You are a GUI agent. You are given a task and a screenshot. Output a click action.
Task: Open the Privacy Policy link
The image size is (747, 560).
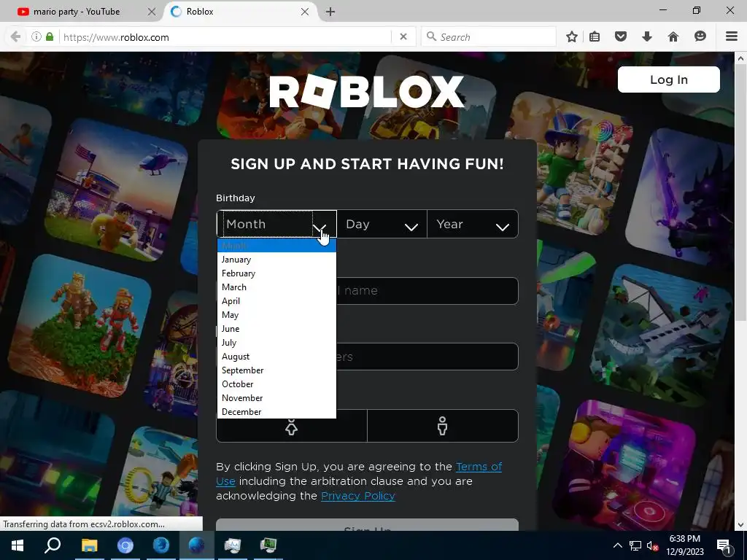click(x=358, y=496)
